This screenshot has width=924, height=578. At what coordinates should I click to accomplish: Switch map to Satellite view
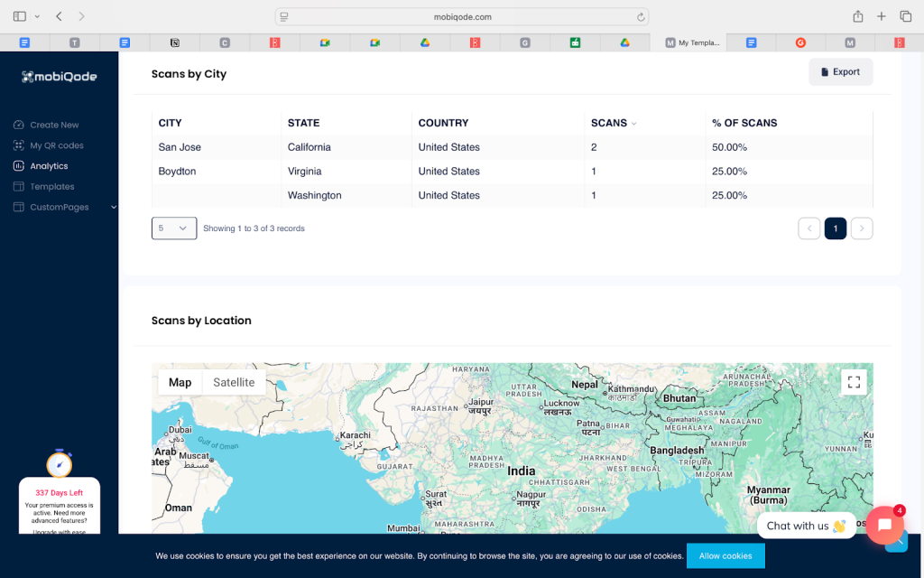pyautogui.click(x=234, y=382)
